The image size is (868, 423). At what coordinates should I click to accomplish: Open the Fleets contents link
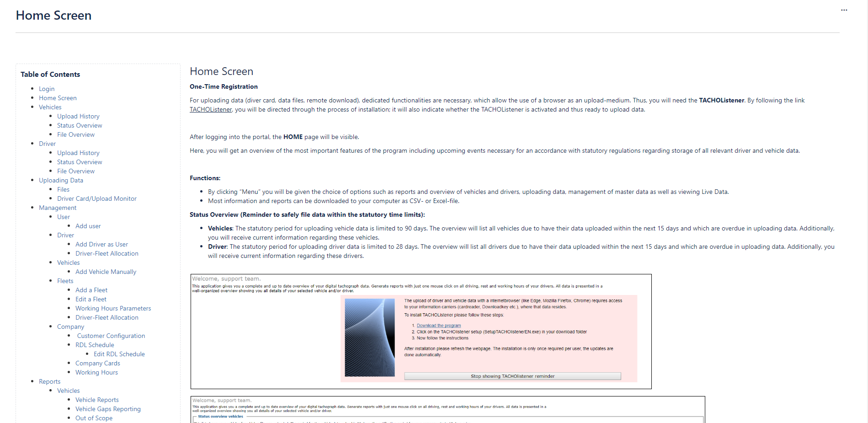65,281
